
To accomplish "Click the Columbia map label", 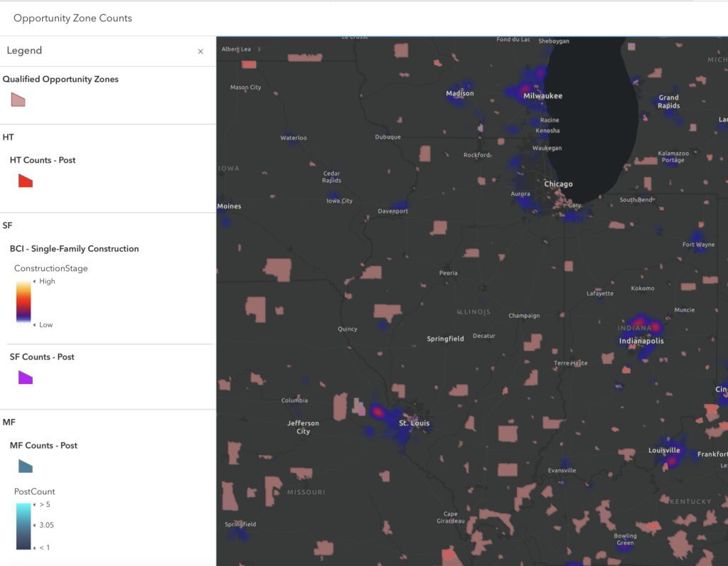I will (x=294, y=400).
